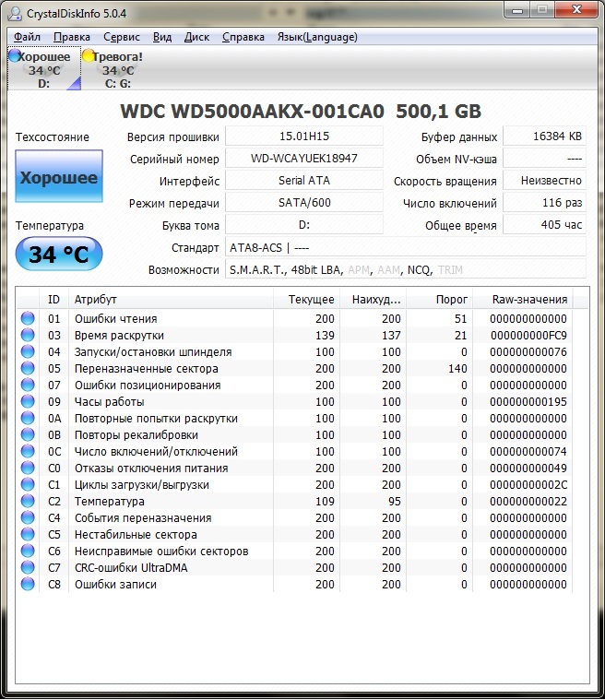This screenshot has width=605, height=700.
Task: Click the yellow warning orb for disk C: G:
Action: pyautogui.click(x=89, y=56)
